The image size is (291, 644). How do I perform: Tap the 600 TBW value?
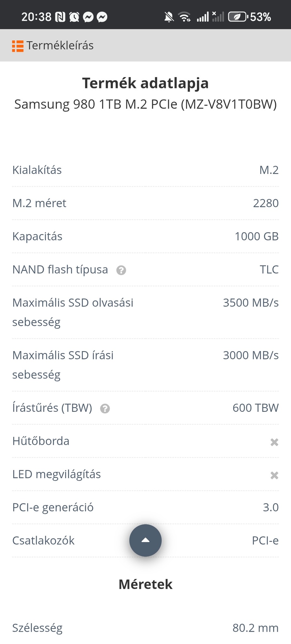(255, 408)
